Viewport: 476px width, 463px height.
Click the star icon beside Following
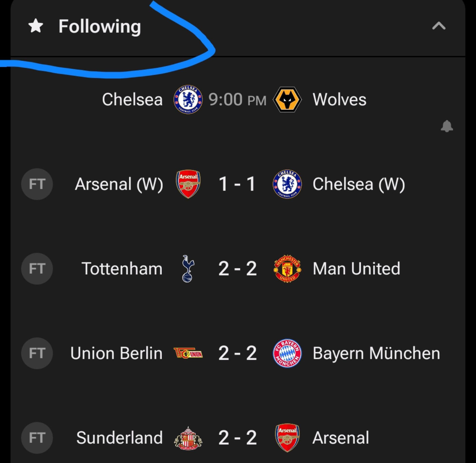36,26
